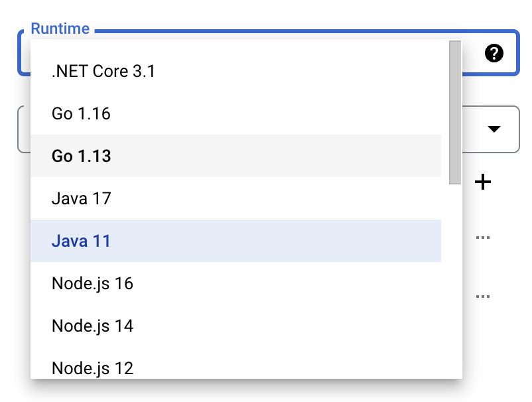Click the plus add icon
This screenshot has width=532, height=402.
click(483, 181)
